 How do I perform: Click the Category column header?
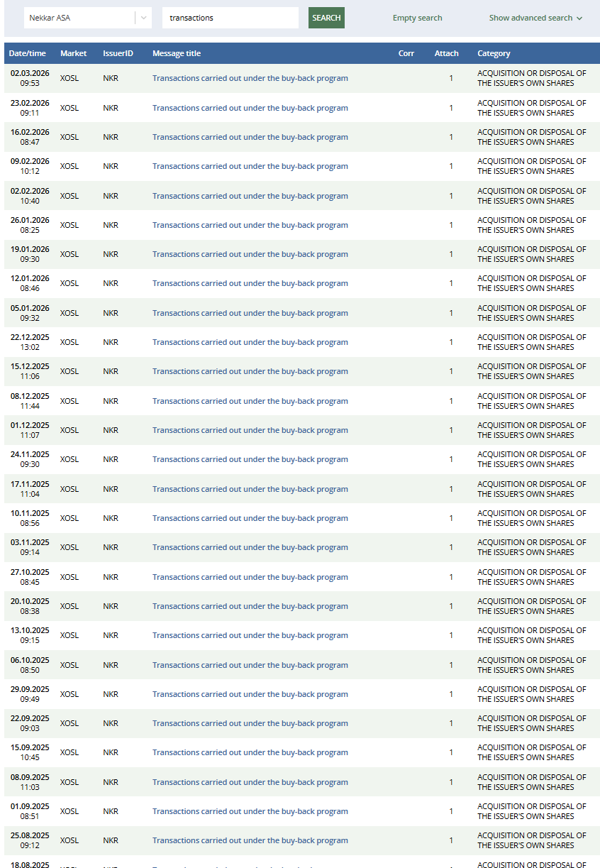point(494,53)
